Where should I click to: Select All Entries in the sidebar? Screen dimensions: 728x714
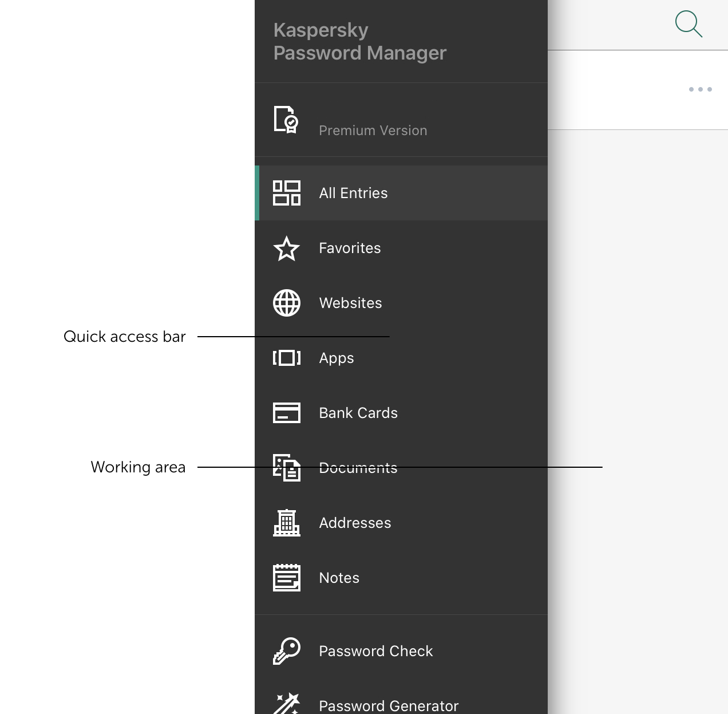coord(353,193)
